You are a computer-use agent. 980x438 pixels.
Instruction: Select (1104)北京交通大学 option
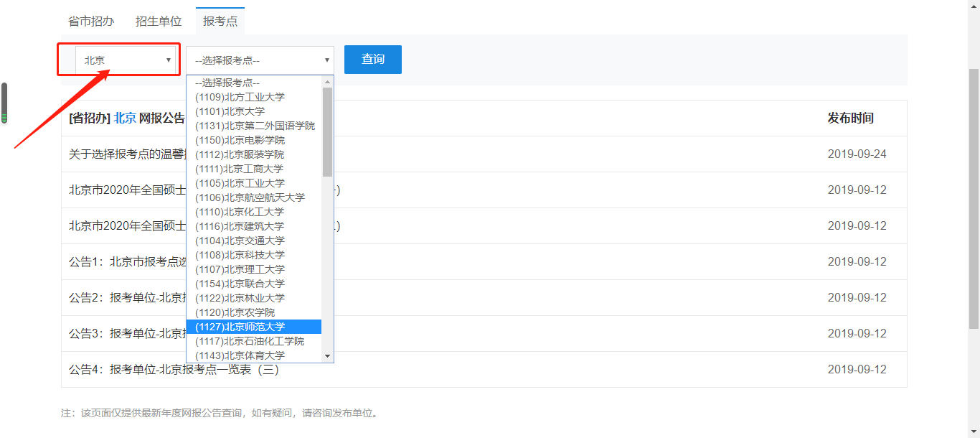(254, 241)
